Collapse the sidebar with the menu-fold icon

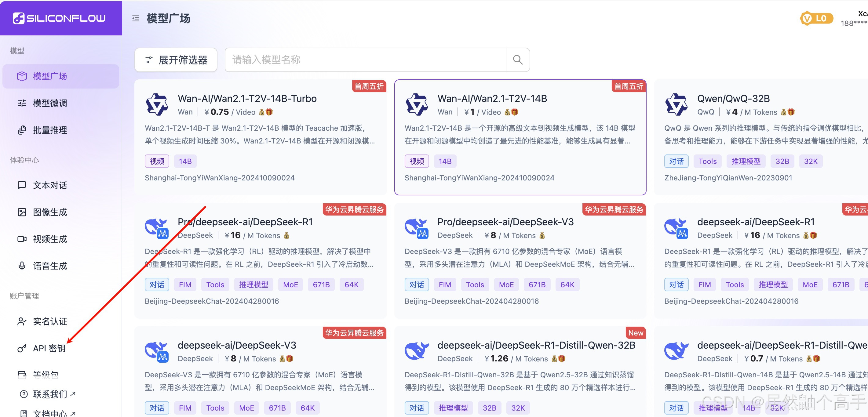[136, 19]
